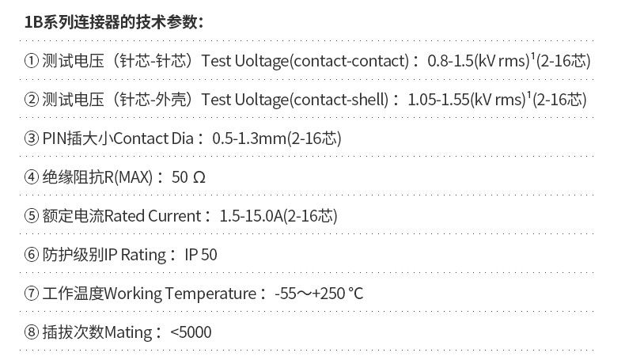625x364 pixels.
Task: Click the 50 Ω insulation resistance value
Action: click(x=188, y=177)
